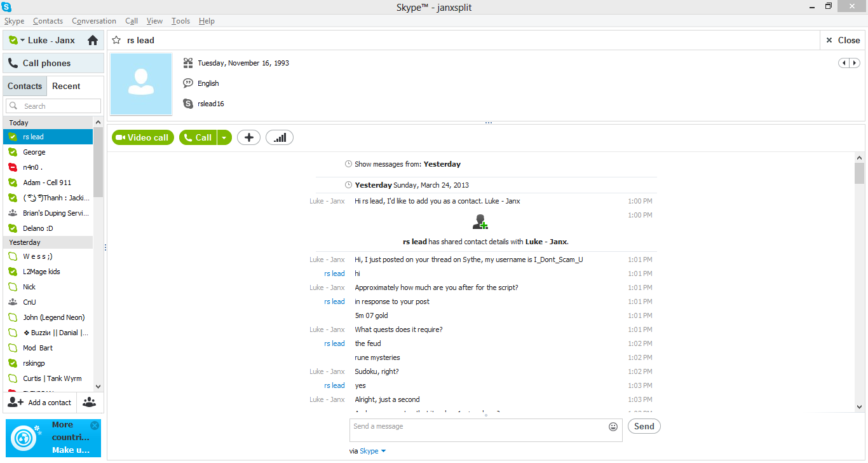Open the emoticon smiley picker

coord(613,427)
